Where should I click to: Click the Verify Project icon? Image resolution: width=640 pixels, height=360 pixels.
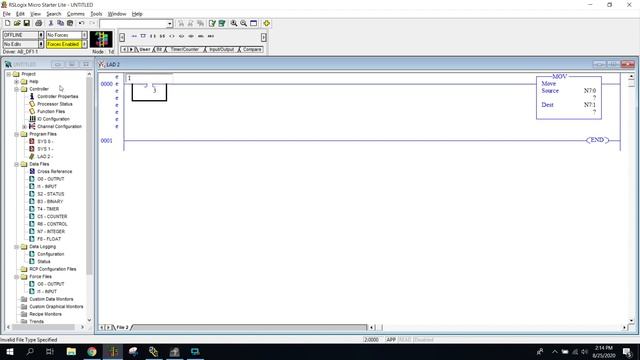(x=222, y=23)
